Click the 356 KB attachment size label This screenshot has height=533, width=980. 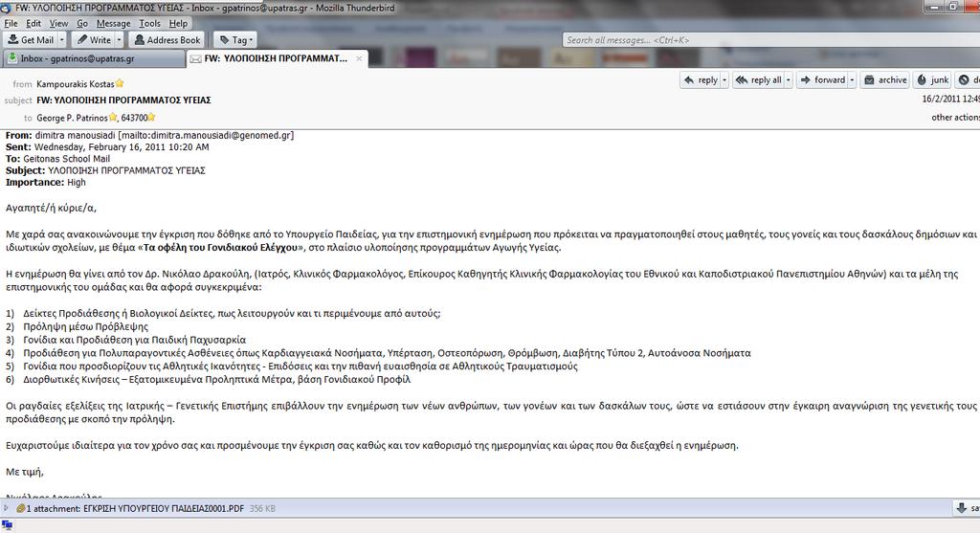tap(262, 509)
